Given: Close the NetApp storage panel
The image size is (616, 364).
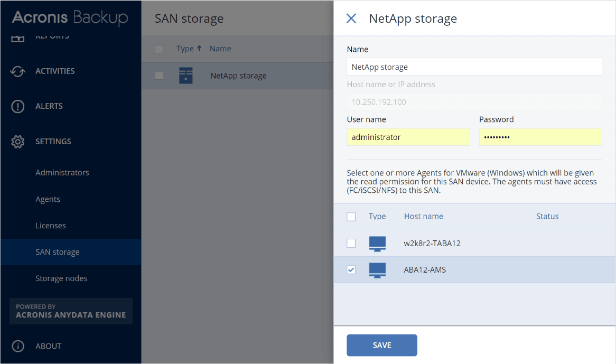Looking at the screenshot, I should click(x=351, y=18).
